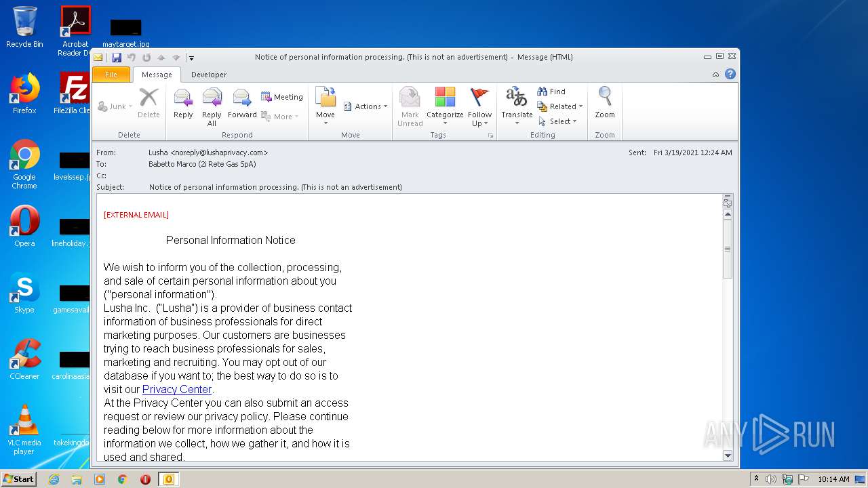
Task: Open Chrome from the taskbar
Action: (122, 479)
